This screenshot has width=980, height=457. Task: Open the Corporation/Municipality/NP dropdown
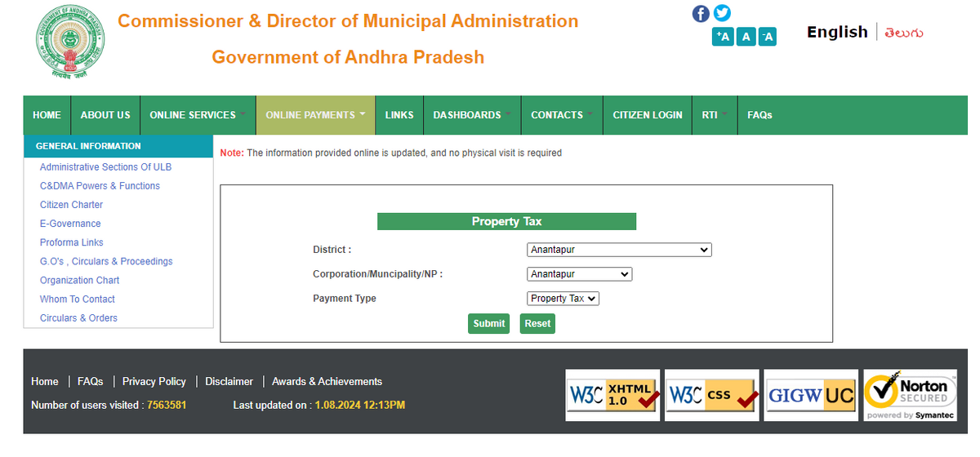click(579, 274)
